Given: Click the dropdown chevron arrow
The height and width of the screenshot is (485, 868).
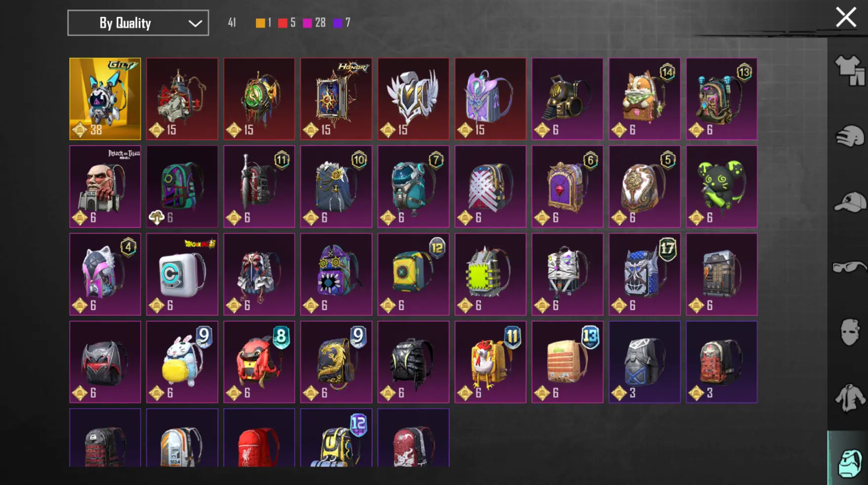Looking at the screenshot, I should [x=195, y=23].
